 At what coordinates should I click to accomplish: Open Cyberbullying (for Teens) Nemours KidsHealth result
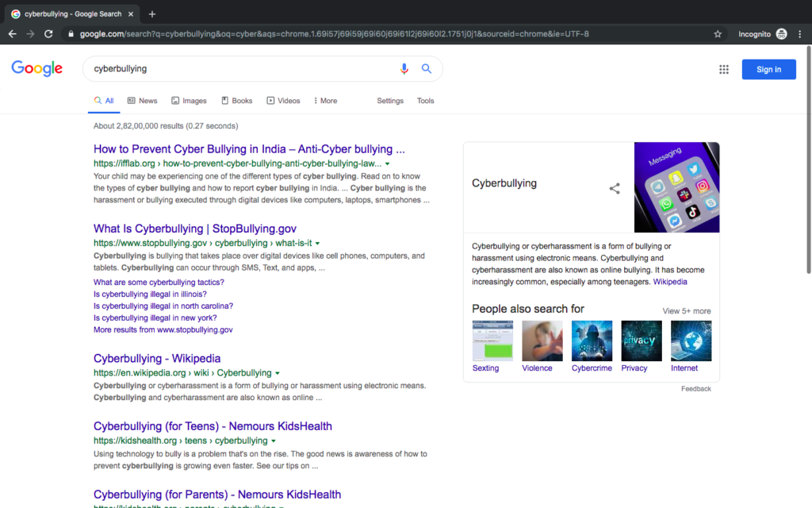213,426
